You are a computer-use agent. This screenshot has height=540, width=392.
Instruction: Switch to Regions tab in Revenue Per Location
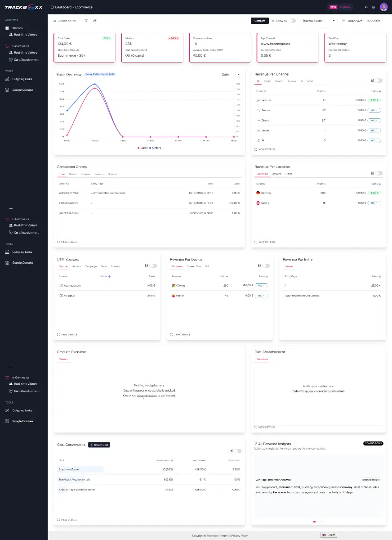(x=276, y=174)
